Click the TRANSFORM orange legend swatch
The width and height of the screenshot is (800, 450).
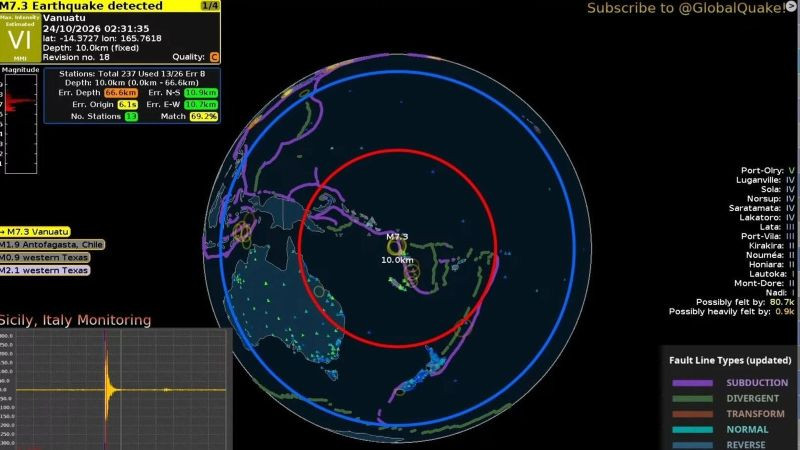692,414
